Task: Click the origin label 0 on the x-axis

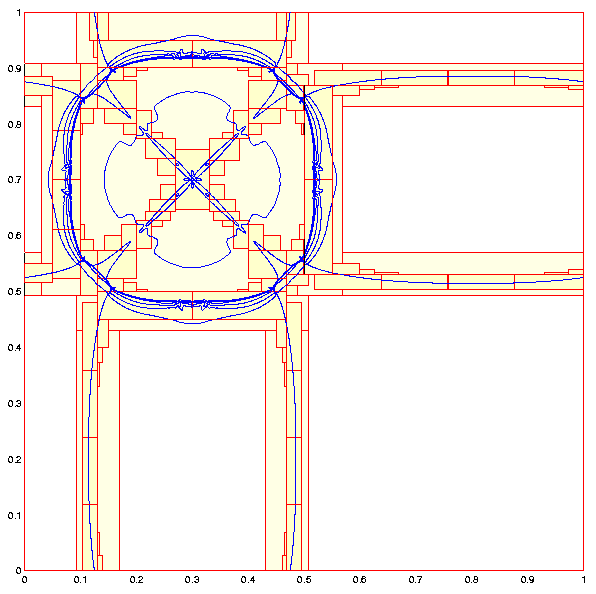Action: (x=24, y=580)
